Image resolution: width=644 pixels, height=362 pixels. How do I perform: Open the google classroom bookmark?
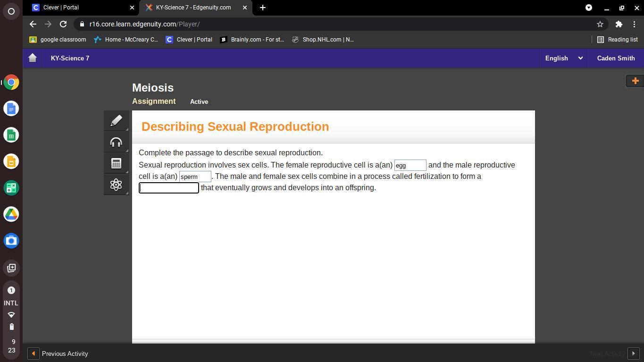coord(58,40)
